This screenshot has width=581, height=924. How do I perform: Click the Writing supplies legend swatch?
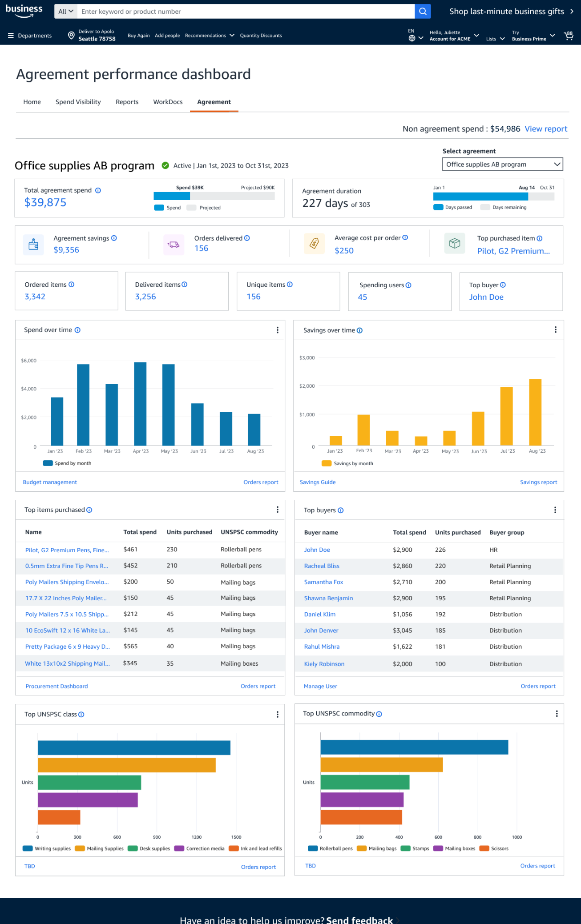coord(28,848)
